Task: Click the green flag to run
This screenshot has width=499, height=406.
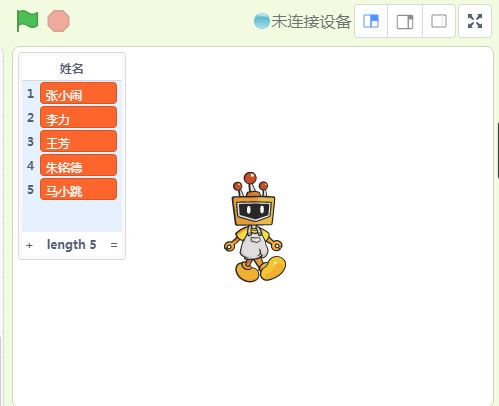Action: pos(27,21)
